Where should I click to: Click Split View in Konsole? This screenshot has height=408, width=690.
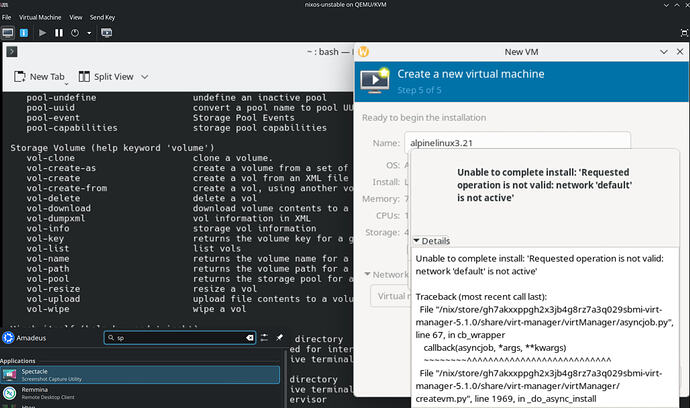106,77
